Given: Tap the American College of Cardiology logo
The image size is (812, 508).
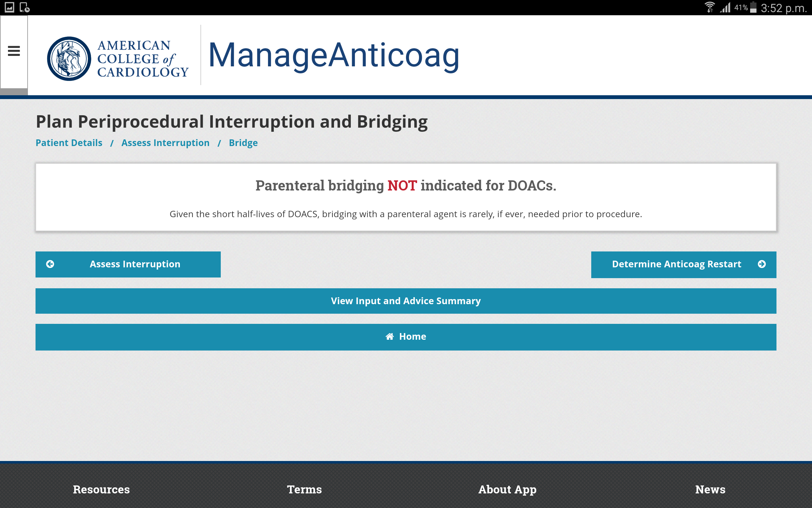Looking at the screenshot, I should pos(118,58).
